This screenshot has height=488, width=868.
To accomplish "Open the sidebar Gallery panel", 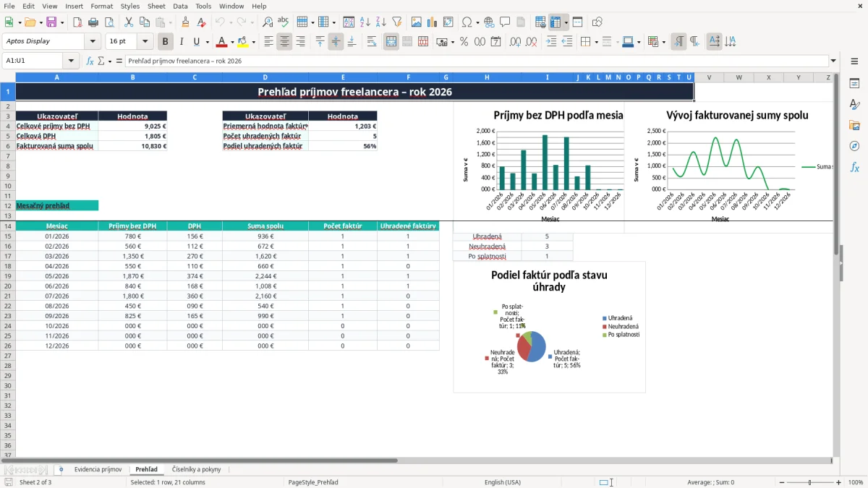I will [854, 125].
